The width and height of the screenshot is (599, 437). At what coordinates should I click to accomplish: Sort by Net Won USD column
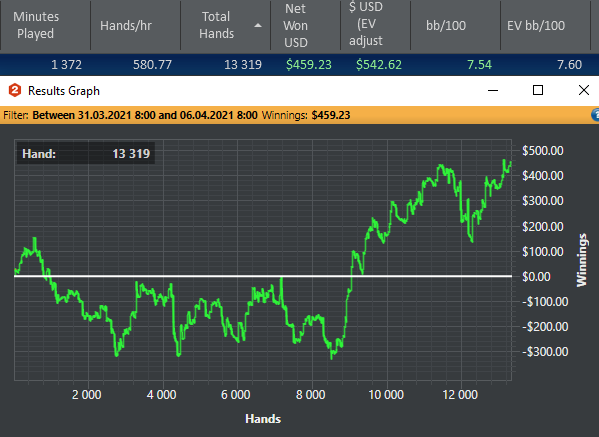pos(306,25)
